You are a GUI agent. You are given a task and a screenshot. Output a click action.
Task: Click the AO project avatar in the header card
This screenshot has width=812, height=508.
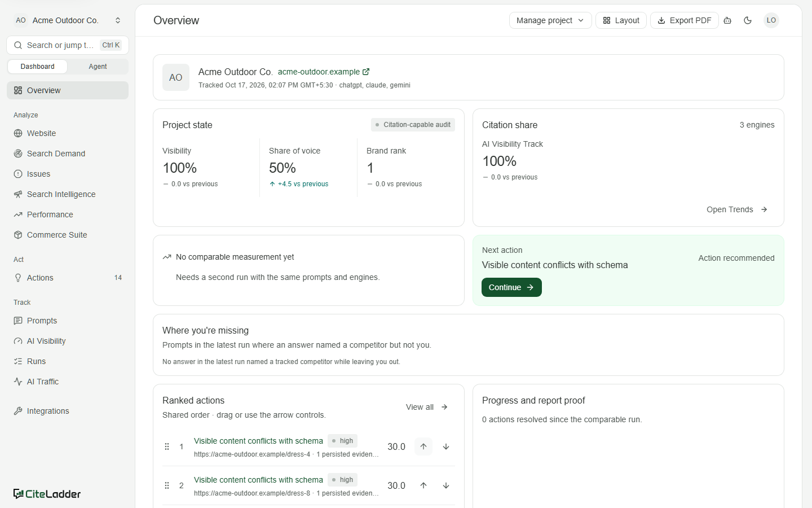(x=176, y=77)
